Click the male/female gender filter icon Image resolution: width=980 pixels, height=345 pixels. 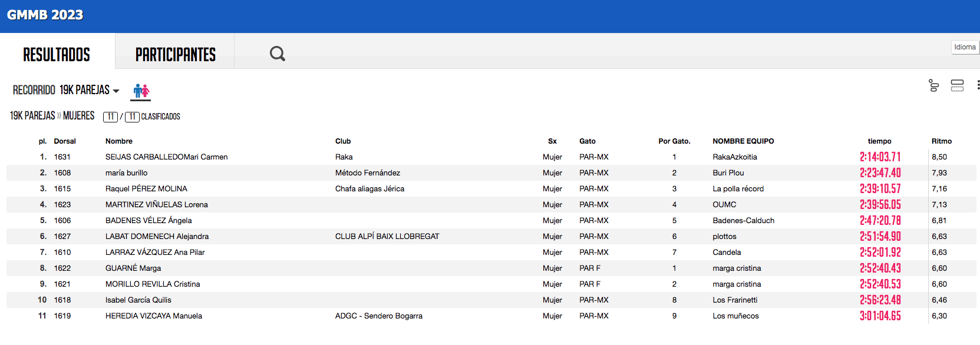141,91
